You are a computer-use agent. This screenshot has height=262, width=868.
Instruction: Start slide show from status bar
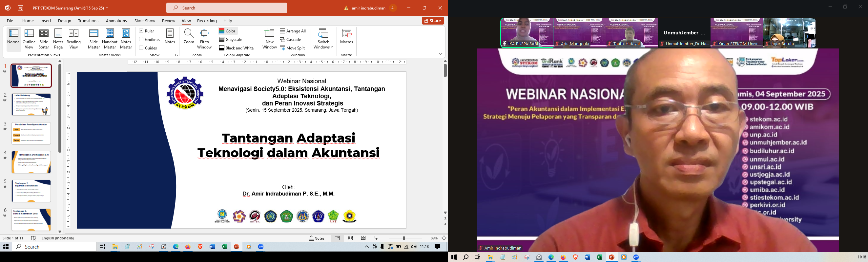[x=376, y=238]
